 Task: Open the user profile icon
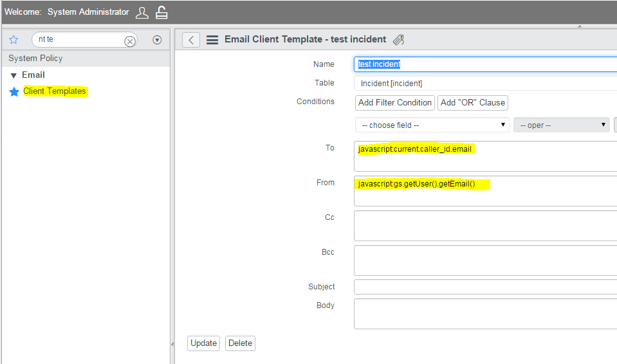tap(142, 13)
